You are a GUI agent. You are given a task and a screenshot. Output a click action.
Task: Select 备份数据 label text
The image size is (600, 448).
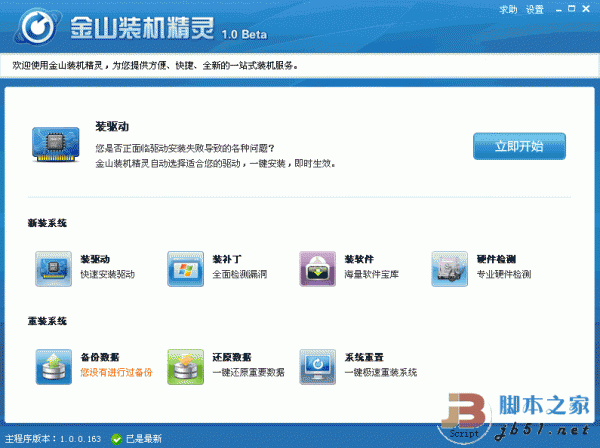click(x=100, y=357)
